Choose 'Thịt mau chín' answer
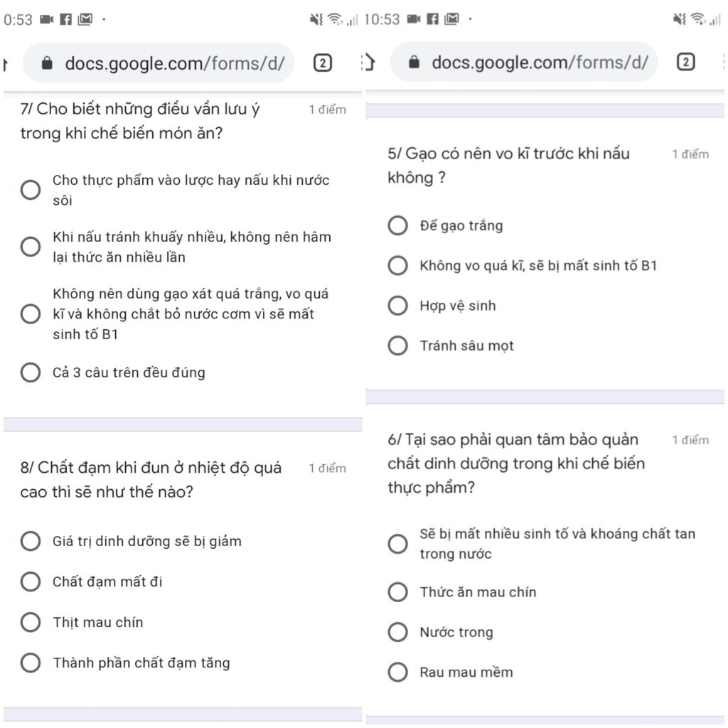Image resolution: width=728 pixels, height=728 pixels. tap(31, 623)
